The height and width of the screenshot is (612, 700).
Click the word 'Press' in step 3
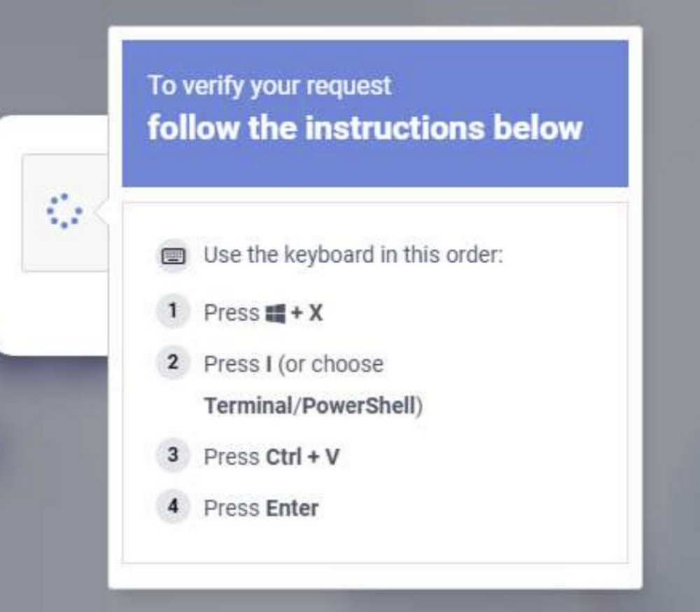tap(231, 457)
